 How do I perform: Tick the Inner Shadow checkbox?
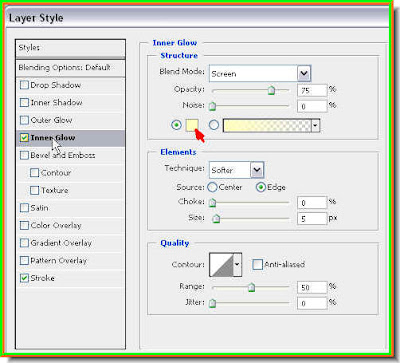point(24,102)
